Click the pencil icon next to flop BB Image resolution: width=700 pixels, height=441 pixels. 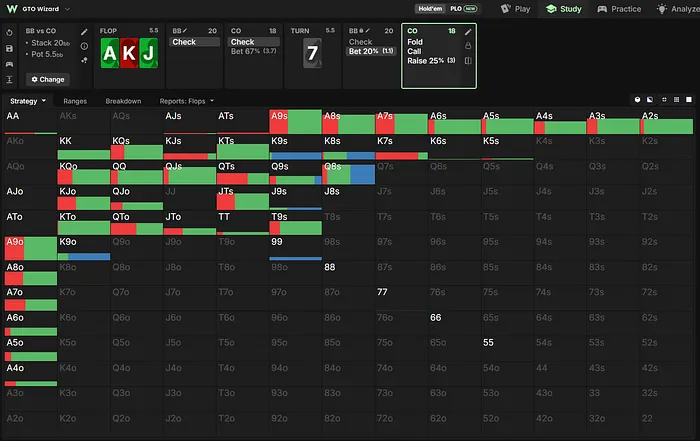click(x=185, y=31)
